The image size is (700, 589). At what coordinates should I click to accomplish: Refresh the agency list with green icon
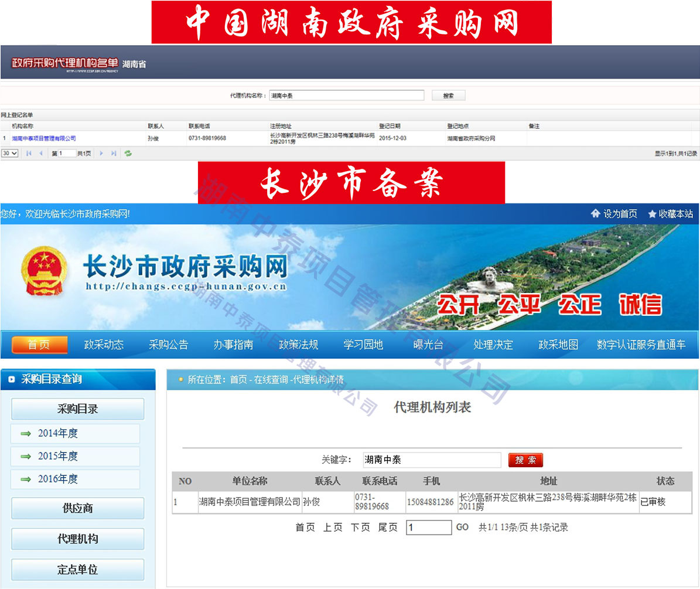[128, 154]
